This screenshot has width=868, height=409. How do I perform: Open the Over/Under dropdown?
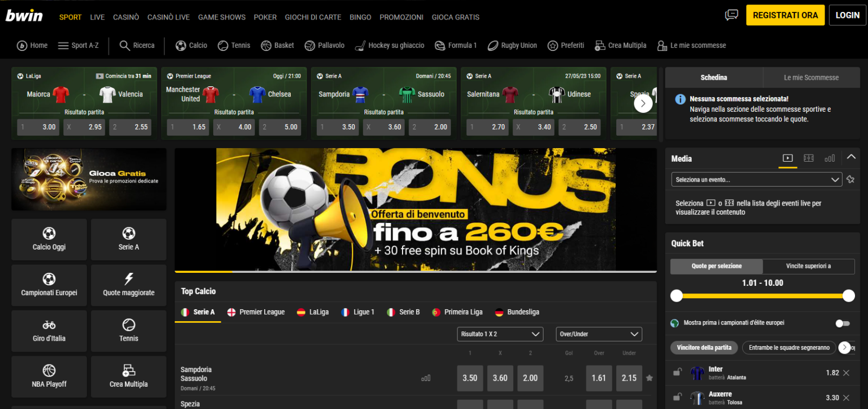(x=599, y=334)
